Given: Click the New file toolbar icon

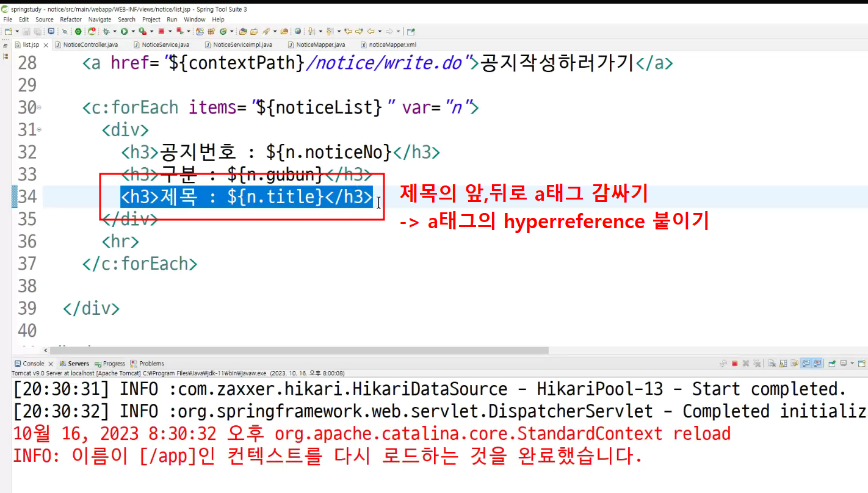Looking at the screenshot, I should (x=7, y=31).
